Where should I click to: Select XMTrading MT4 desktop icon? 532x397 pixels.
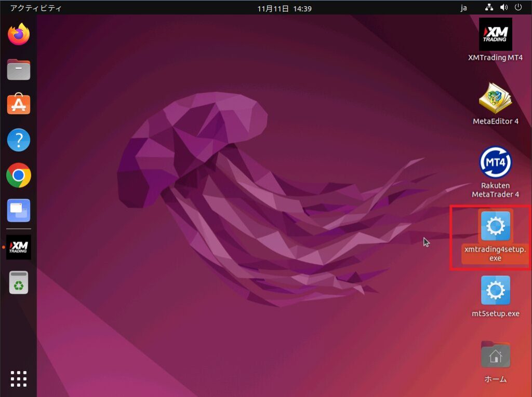point(495,34)
